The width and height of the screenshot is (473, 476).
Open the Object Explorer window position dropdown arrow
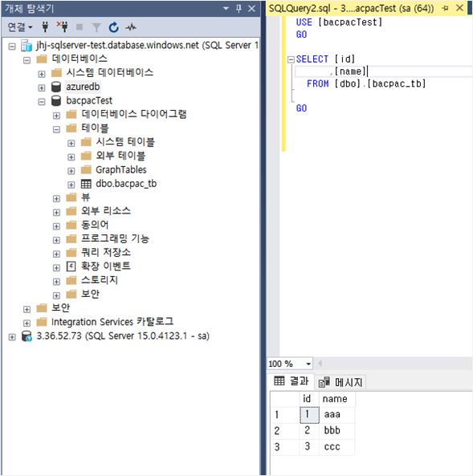(226, 9)
